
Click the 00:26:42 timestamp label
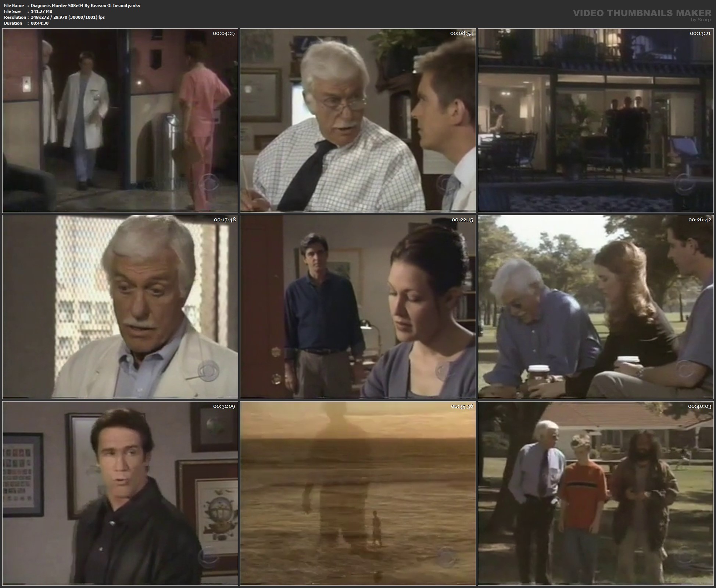pos(699,220)
